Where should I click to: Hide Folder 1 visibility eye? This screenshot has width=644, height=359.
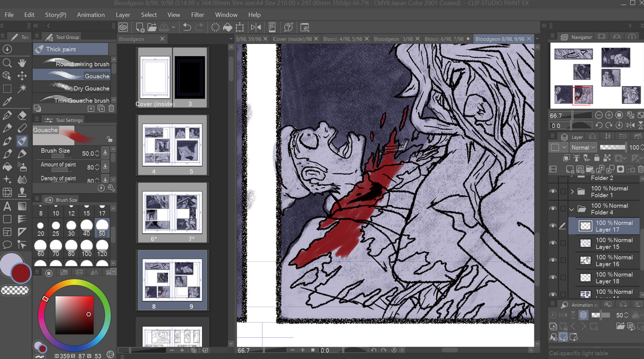[553, 192]
